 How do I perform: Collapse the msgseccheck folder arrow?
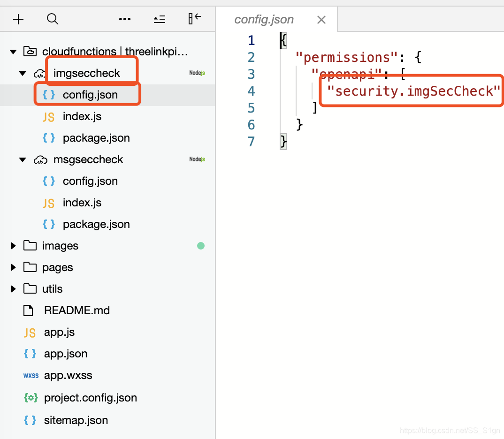23,159
